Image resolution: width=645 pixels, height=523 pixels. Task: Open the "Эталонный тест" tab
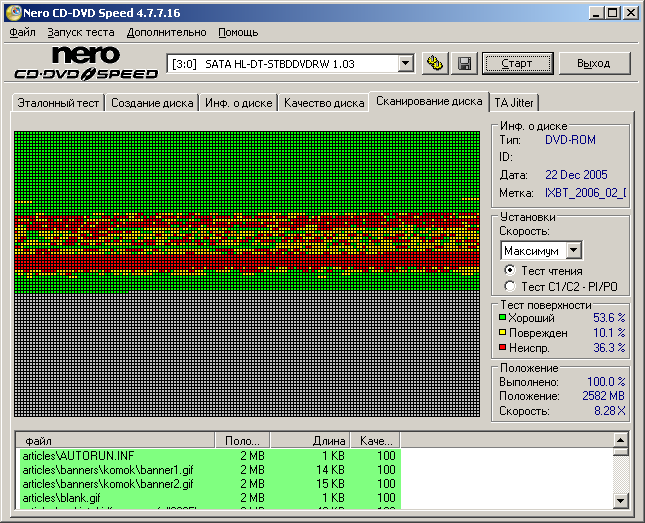[58, 103]
